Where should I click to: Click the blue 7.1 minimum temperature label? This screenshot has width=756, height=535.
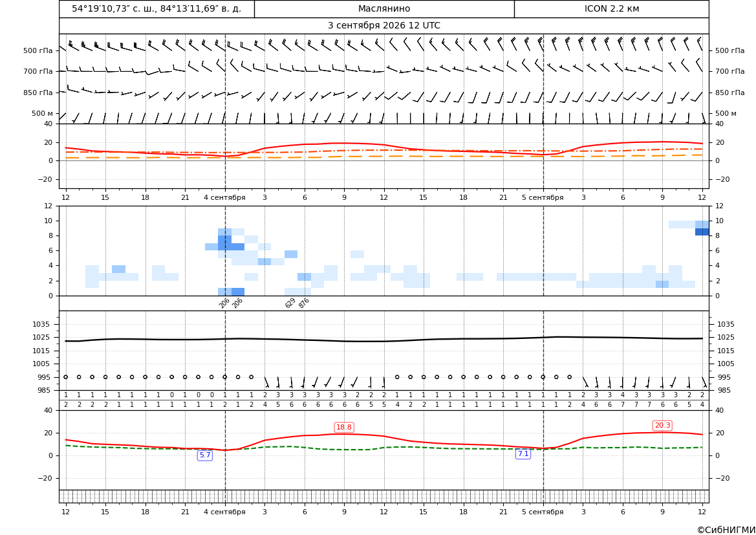[523, 454]
